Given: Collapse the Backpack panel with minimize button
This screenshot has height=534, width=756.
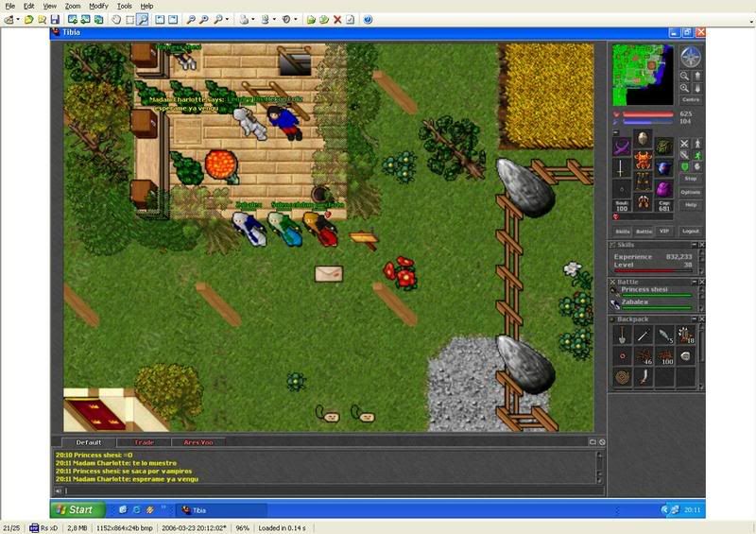Looking at the screenshot, I should click(x=695, y=319).
